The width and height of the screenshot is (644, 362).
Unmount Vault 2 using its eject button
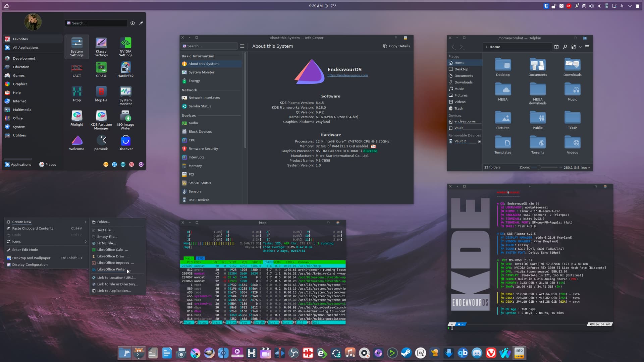479,141
